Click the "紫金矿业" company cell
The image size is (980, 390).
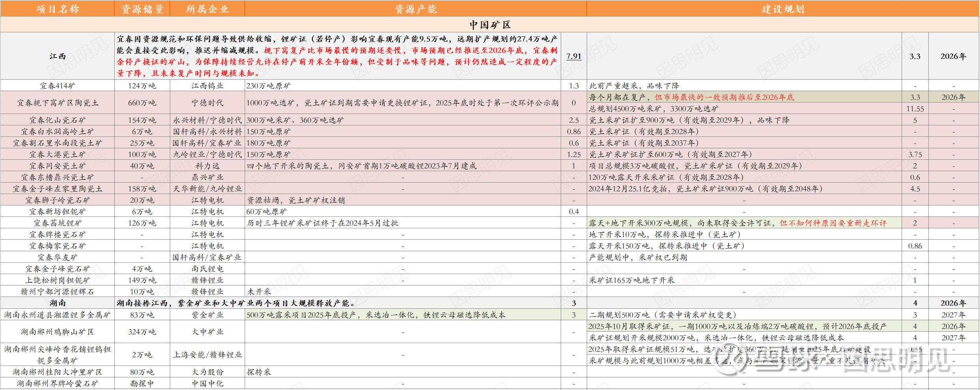click(x=207, y=315)
